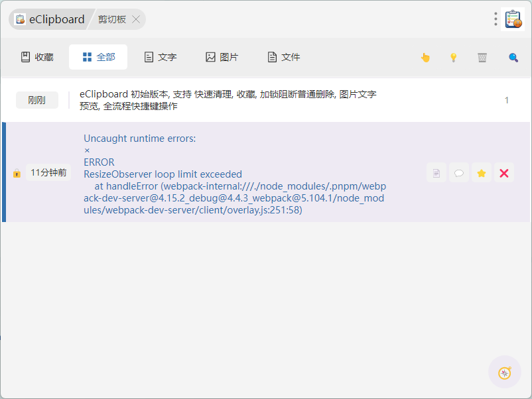This screenshot has width=532, height=399.
Task: Click the document icon on error entry
Action: [436, 173]
